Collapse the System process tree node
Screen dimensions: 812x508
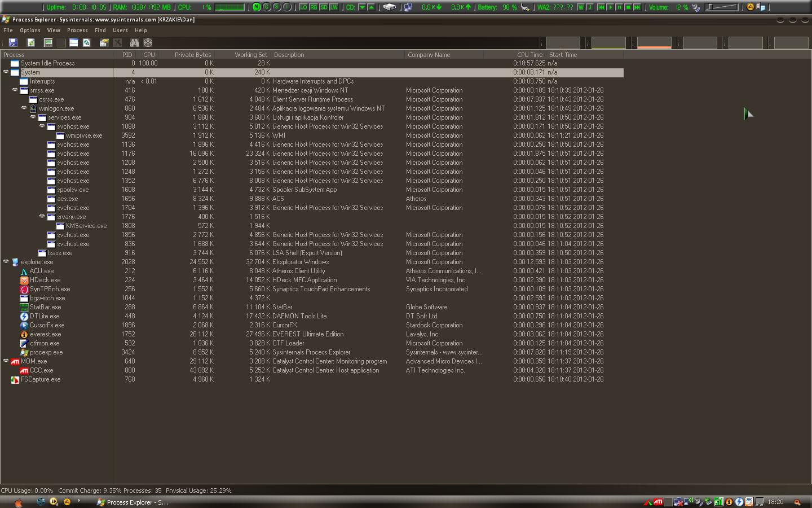point(6,72)
